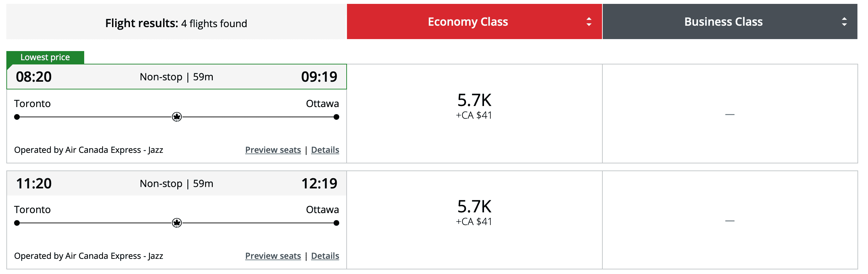The width and height of the screenshot is (868, 274).
Task: Preview seats for the 11:20 flight
Action: tap(273, 256)
